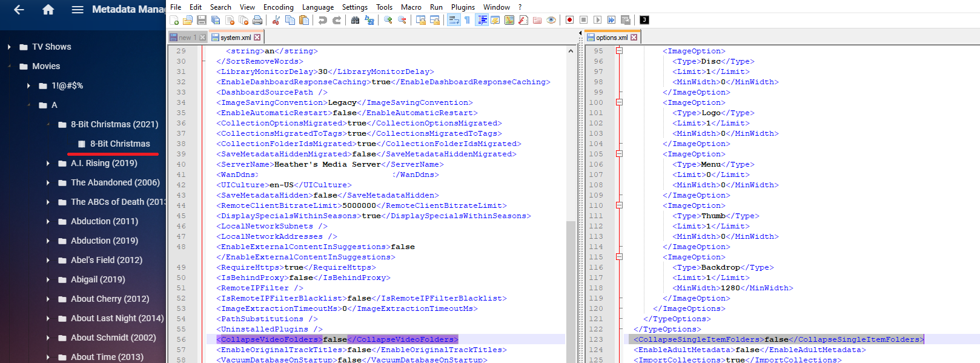The image size is (980, 363).
Task: Click the Zoom In magnifier icon
Action: pyautogui.click(x=388, y=20)
